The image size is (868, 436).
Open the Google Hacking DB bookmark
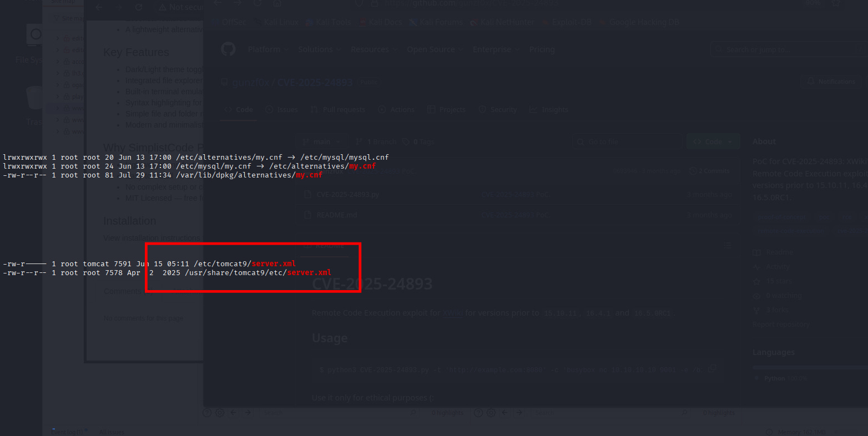[639, 22]
